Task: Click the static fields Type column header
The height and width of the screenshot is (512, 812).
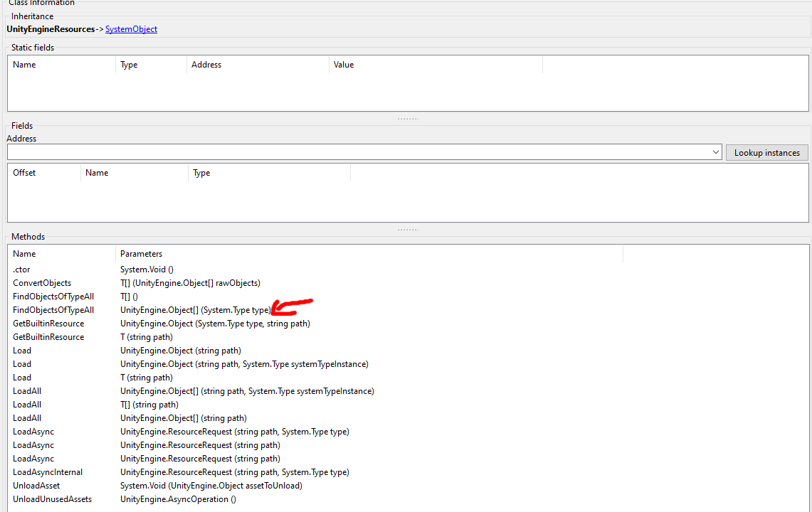Action: (x=151, y=65)
